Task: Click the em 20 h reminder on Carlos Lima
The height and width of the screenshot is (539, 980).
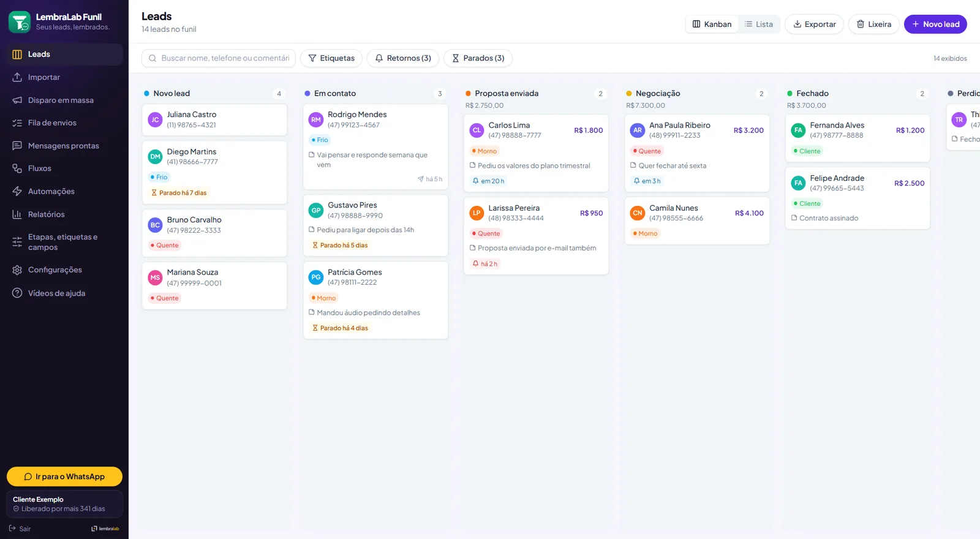Action: [488, 181]
